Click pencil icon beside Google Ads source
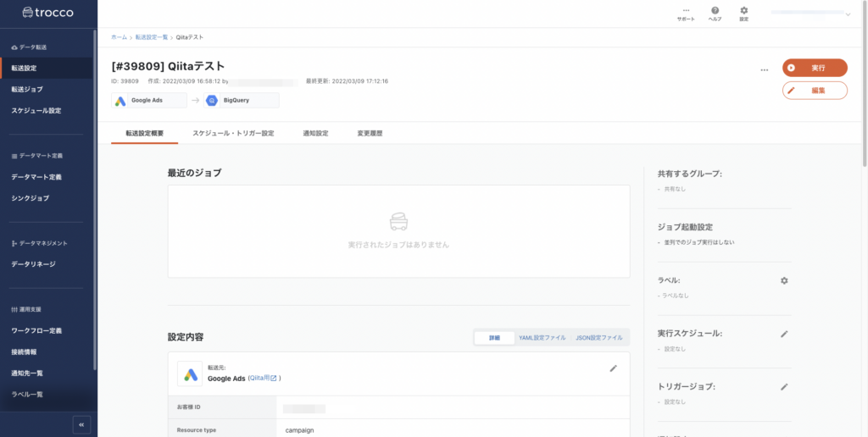 [614, 368]
